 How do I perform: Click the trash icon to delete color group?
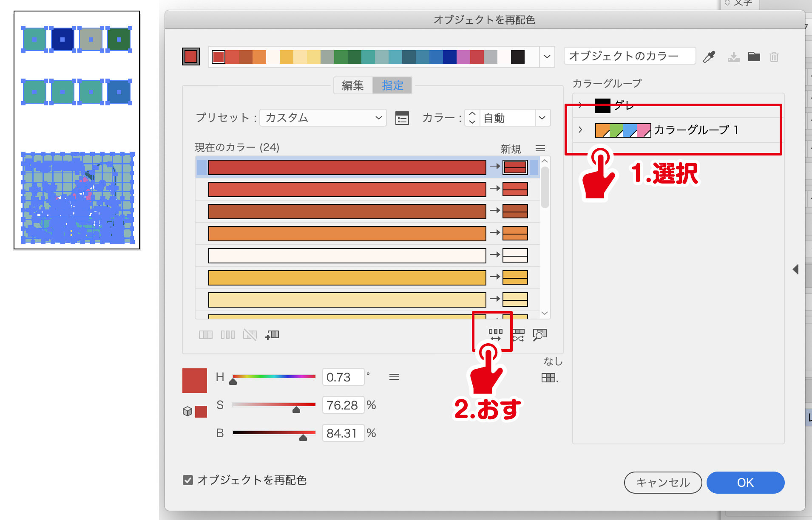coord(774,57)
